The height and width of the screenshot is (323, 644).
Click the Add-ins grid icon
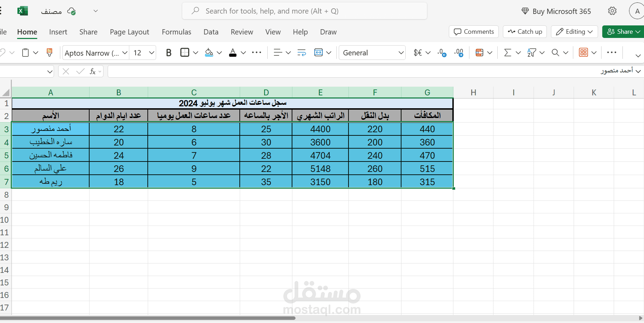(x=583, y=53)
